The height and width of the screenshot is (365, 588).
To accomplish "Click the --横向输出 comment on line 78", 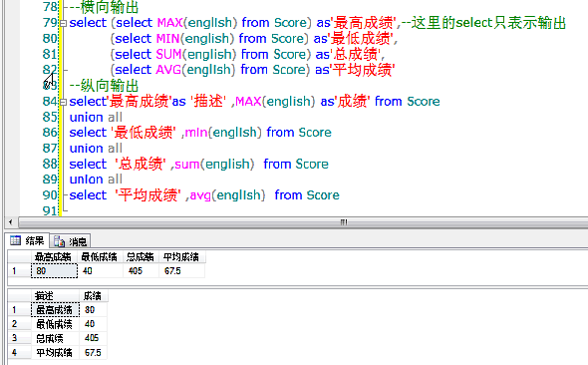I will click(x=104, y=7).
